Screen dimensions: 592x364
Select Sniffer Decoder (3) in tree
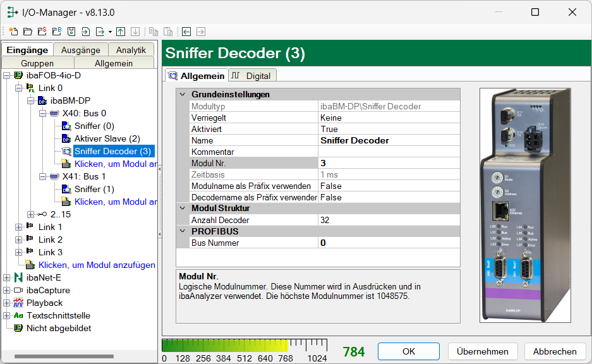[113, 151]
